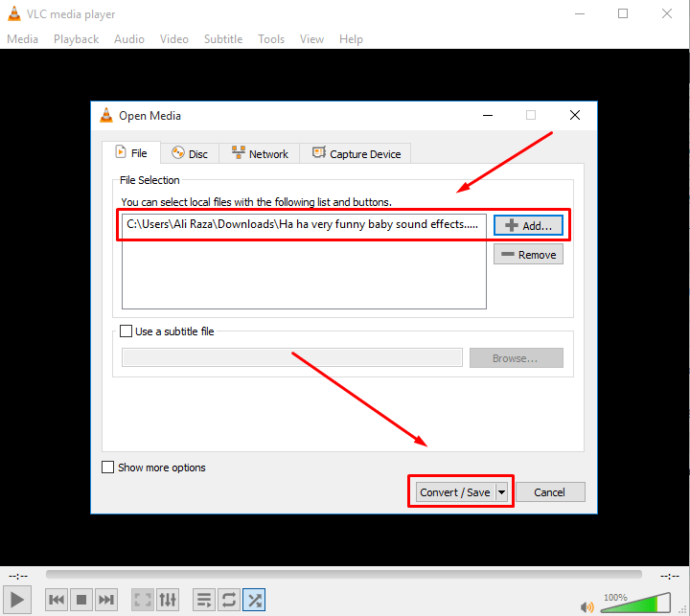Click Cancel in Open Media dialog

(550, 491)
